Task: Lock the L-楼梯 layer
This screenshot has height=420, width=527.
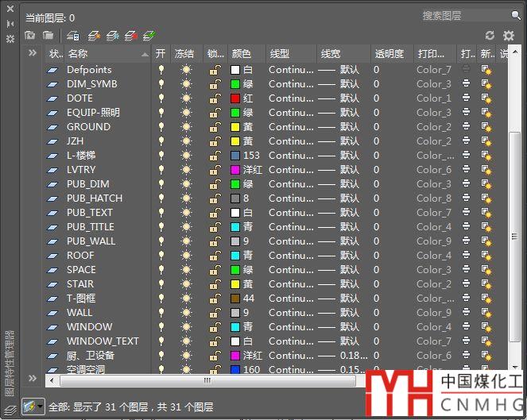Action: point(215,156)
